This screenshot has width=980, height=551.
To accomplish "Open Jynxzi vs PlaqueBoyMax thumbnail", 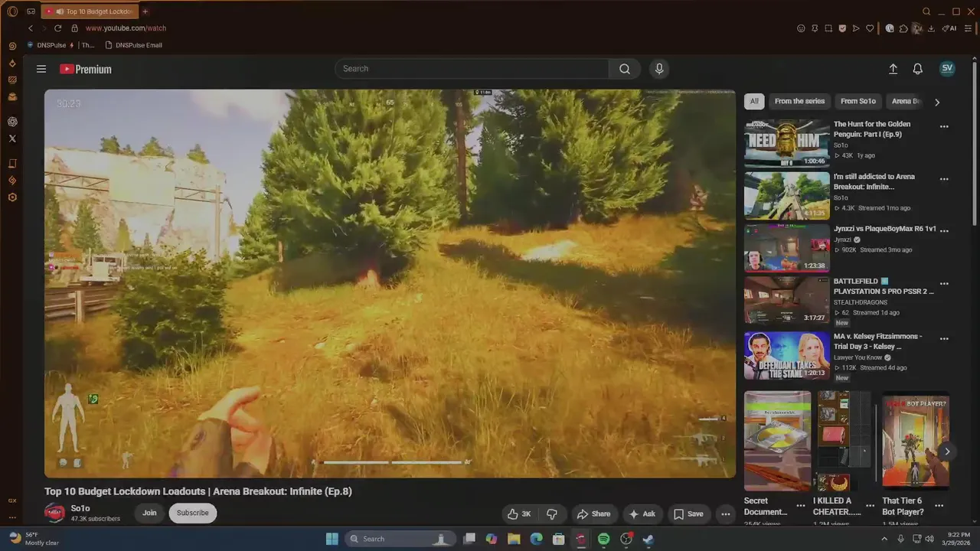I will pyautogui.click(x=787, y=248).
